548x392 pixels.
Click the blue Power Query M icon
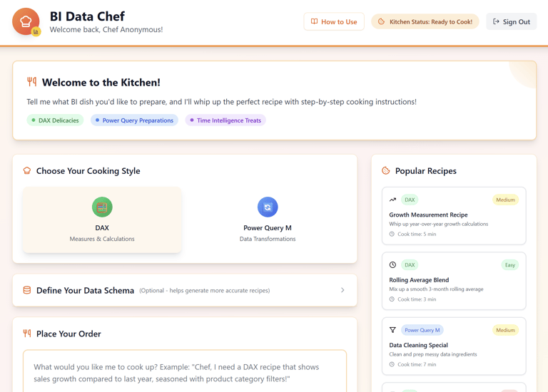268,207
